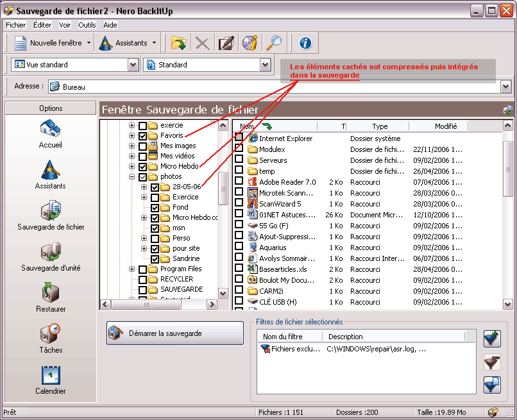Open the Assistants toolbar dropdown arrow
Viewport: 517px width, 420px height.
click(154, 43)
